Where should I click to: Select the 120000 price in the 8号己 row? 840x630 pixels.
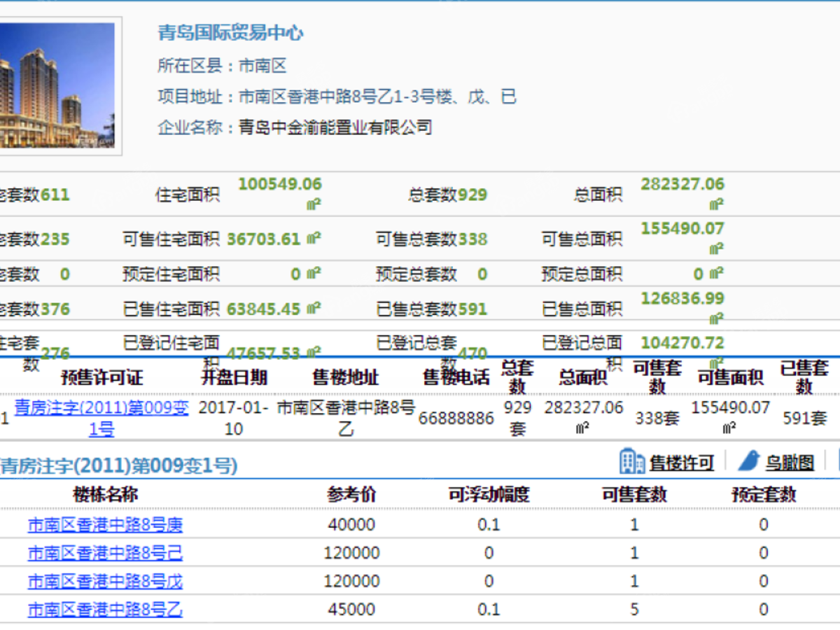pyautogui.click(x=351, y=553)
